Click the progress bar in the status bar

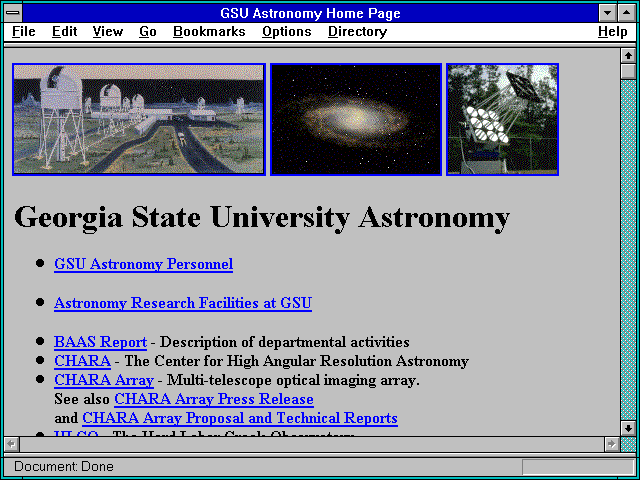(578, 467)
